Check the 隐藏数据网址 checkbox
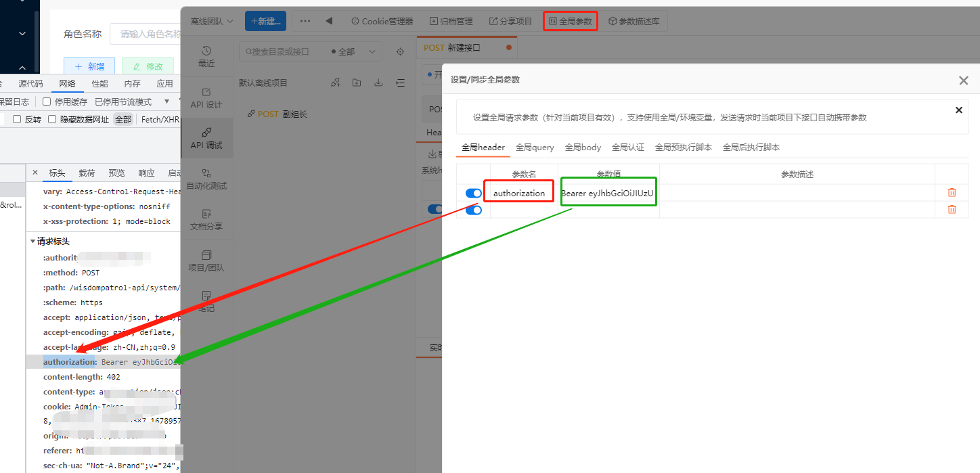Screen dimensions: 980x473 click(x=52, y=119)
